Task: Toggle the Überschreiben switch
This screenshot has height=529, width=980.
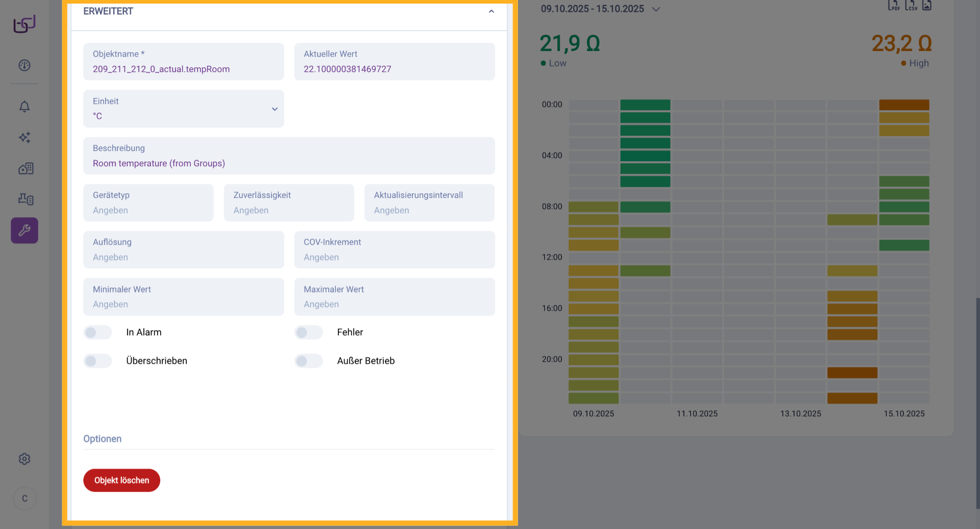Action: [97, 361]
